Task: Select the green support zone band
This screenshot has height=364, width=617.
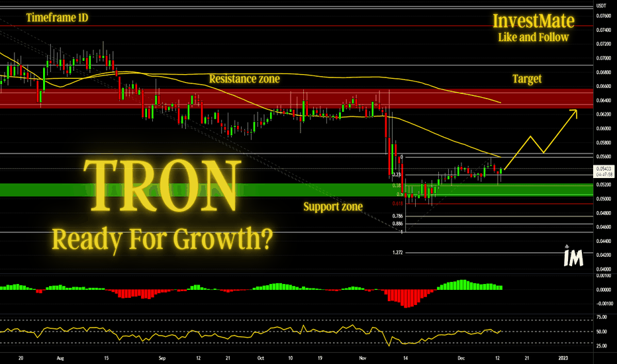Action: click(297, 190)
